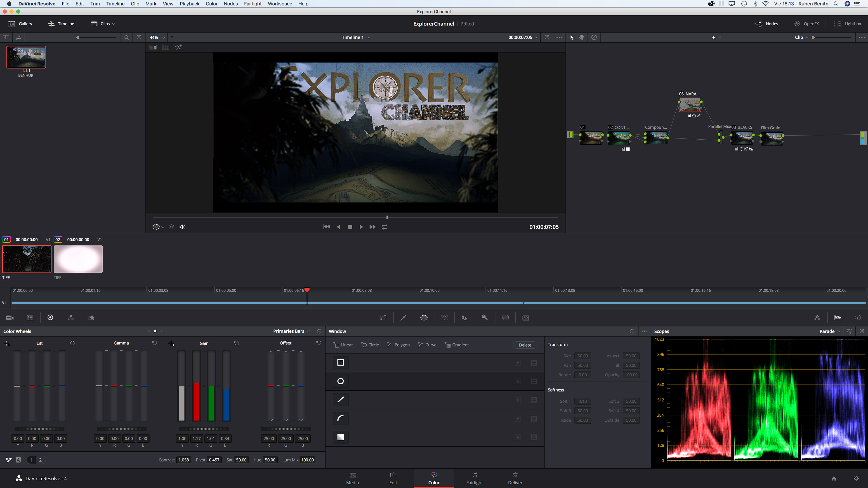Open the Curves palette icon
This screenshot has height=488, width=868.
click(383, 318)
